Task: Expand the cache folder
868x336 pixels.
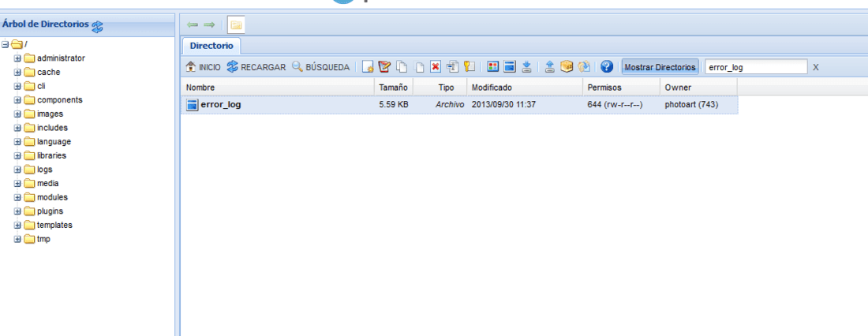Action: (17, 72)
